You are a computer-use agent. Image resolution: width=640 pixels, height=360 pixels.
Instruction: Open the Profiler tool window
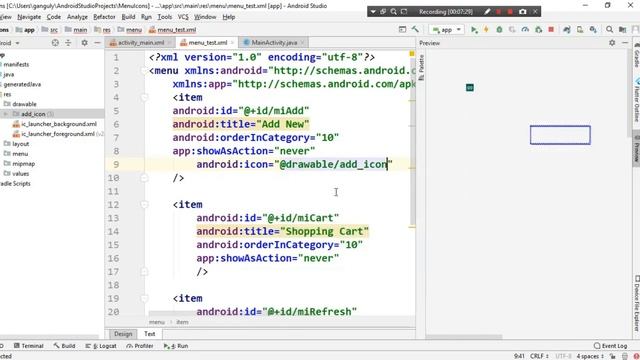pyautogui.click(x=140, y=346)
